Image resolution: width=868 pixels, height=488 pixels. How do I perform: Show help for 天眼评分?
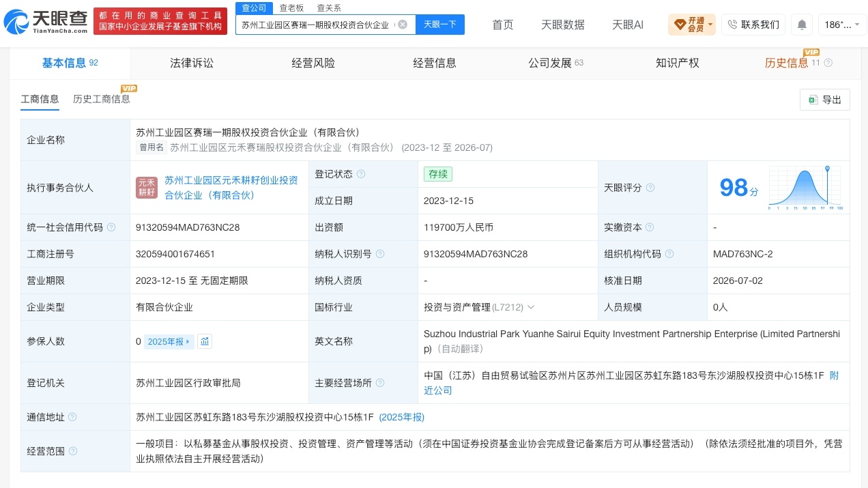tap(650, 188)
